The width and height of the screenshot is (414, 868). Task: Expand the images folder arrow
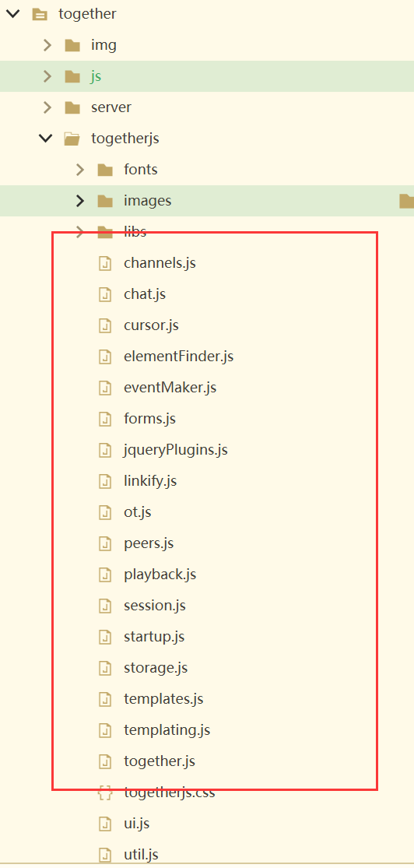[x=80, y=200]
